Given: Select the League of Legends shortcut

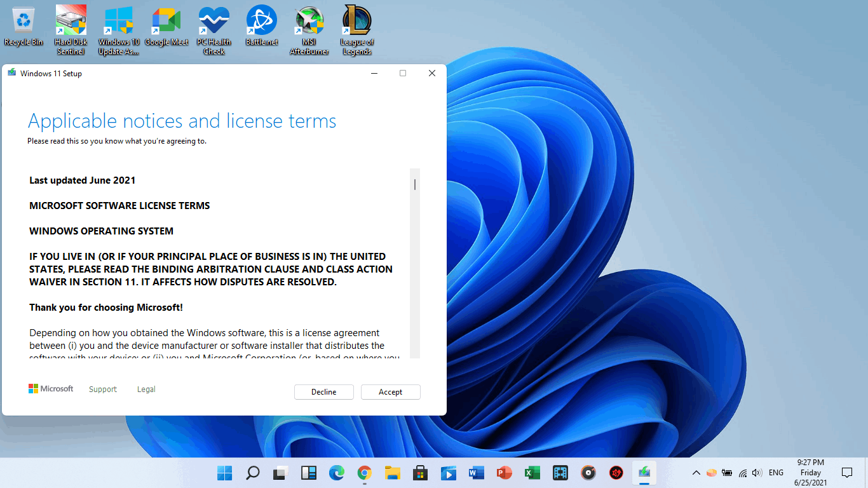Looking at the screenshot, I should (x=357, y=30).
